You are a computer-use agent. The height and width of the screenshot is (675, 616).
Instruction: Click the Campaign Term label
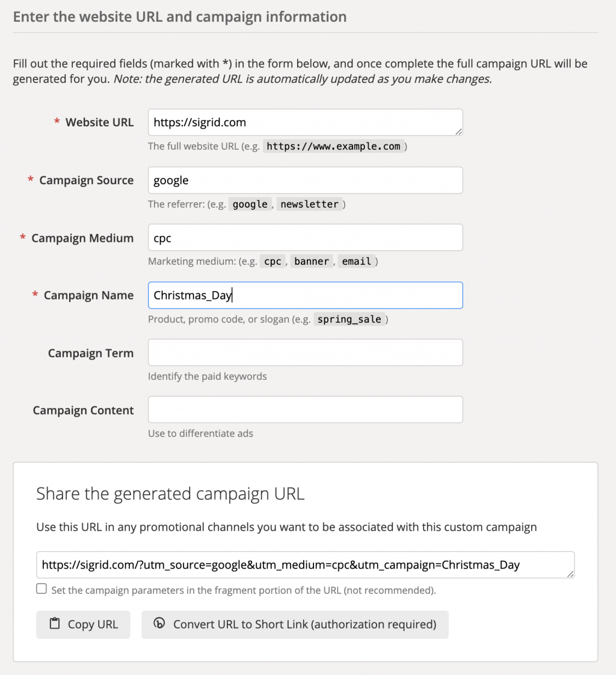pyautogui.click(x=91, y=353)
